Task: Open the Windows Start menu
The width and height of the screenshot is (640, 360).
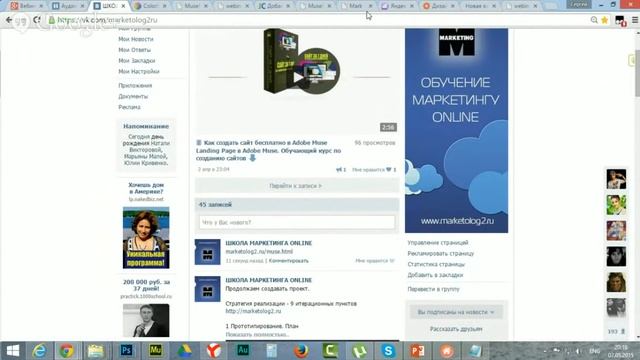Action: [x=13, y=351]
